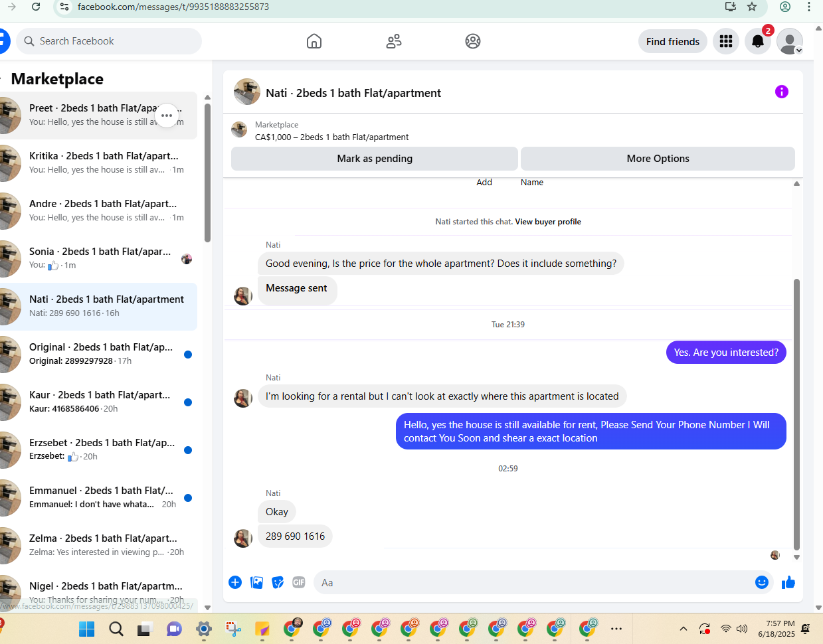Click the 'Okay' message bubble
This screenshot has height=644, width=823.
(277, 512)
